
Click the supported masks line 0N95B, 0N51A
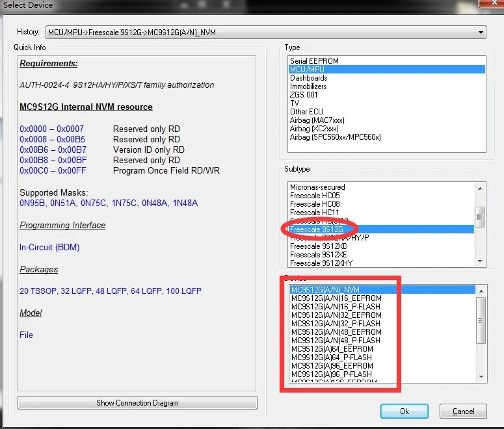point(109,203)
